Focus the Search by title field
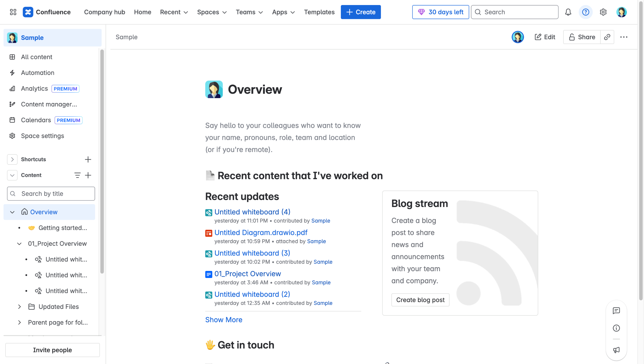Screen dimensions: 644x364 click(51, 193)
